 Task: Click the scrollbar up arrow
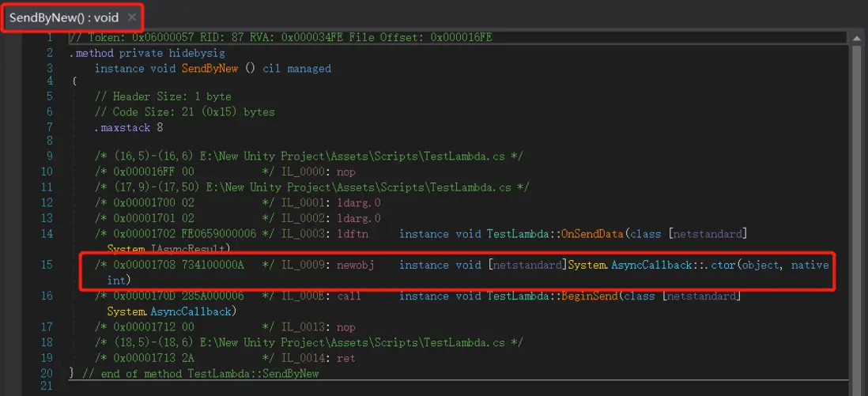[x=856, y=38]
